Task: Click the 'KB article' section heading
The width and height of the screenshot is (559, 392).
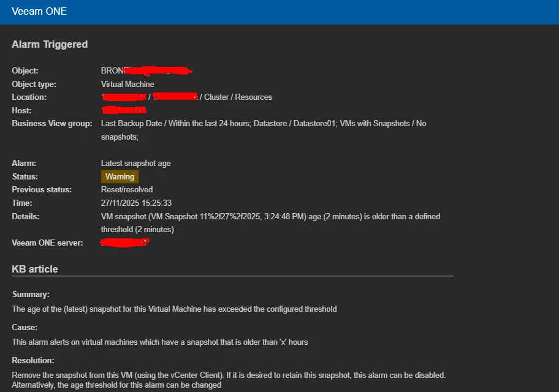Action: tap(35, 269)
